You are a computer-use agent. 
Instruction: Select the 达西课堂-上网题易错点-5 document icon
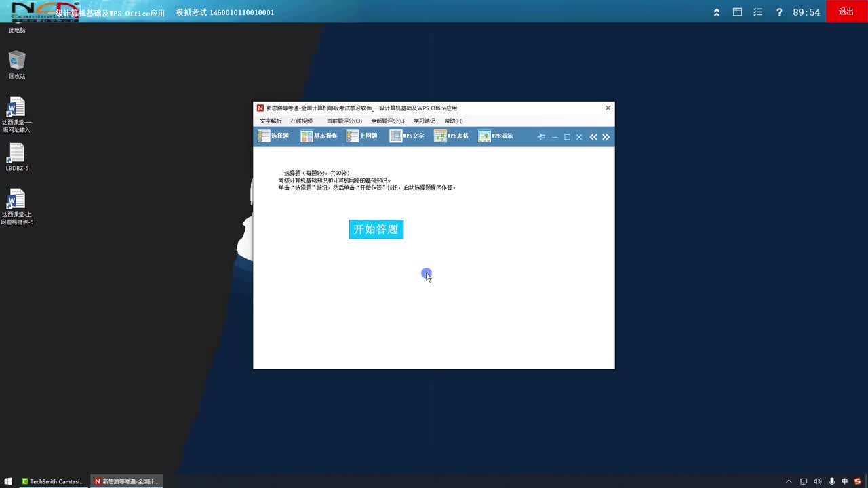(x=17, y=207)
